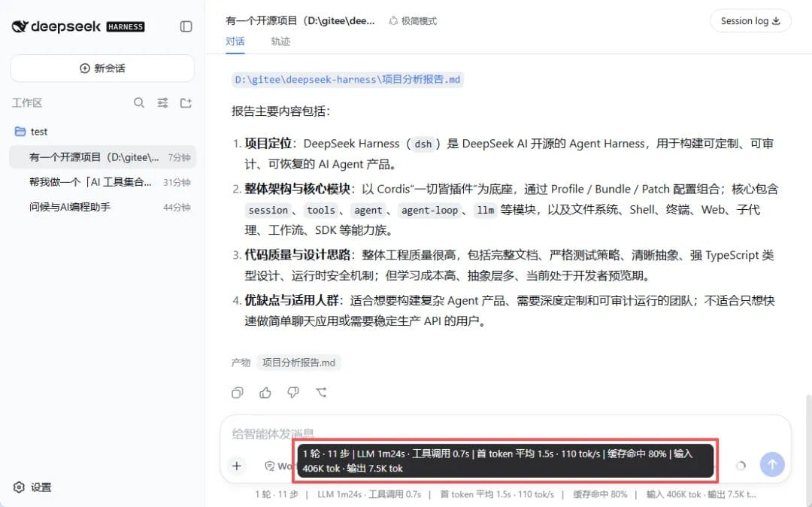Click the 缓存命中 80% status entry at the bottom

coord(600,494)
